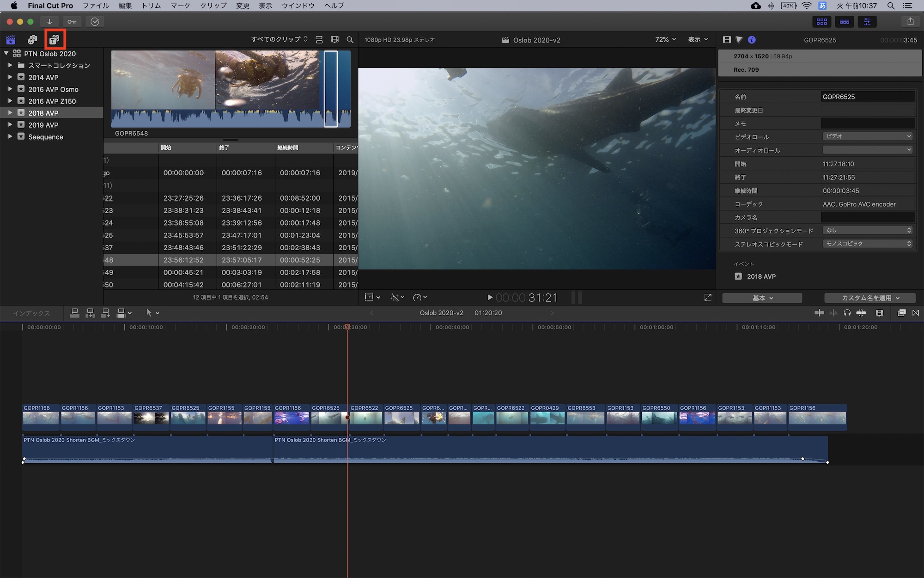924x578 pixels.
Task: Expand the 2019 AVP event
Action: (x=10, y=125)
